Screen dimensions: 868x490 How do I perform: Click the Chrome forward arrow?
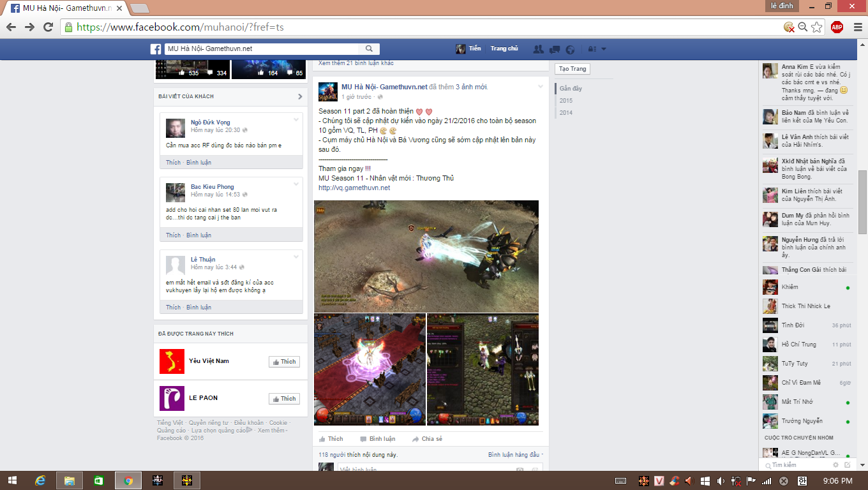point(29,27)
